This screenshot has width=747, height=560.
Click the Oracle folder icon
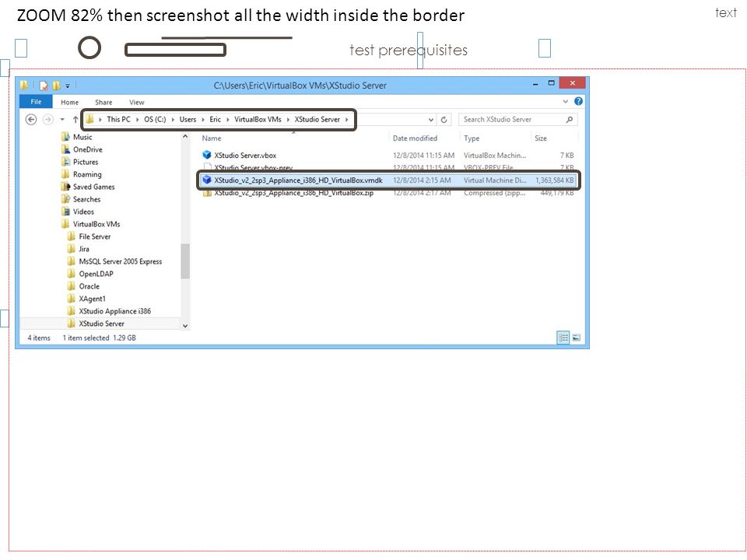(x=72, y=285)
